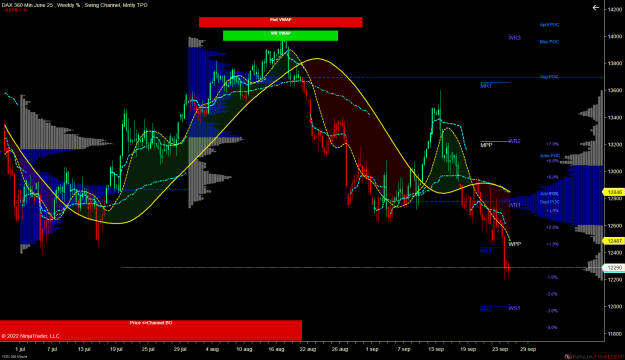Screen dimensions: 625x360
Task: Click the MR1 monthly pivot label
Action: (x=486, y=86)
